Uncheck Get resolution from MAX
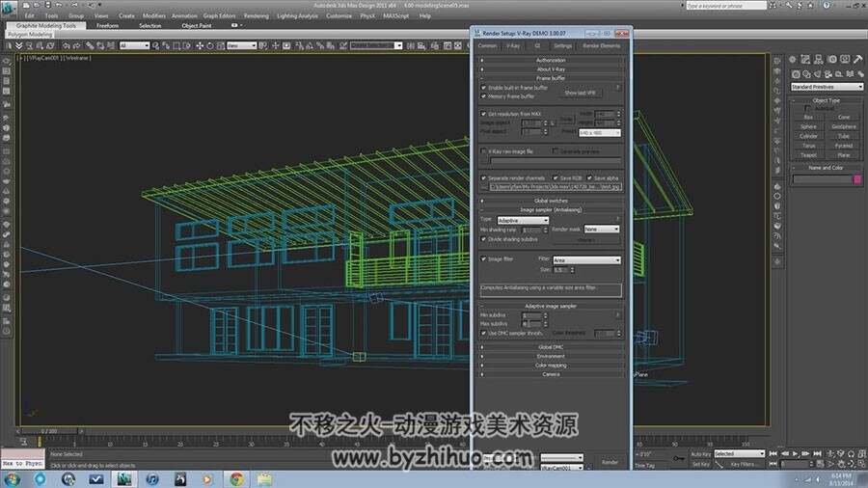The image size is (868, 488). (x=484, y=114)
